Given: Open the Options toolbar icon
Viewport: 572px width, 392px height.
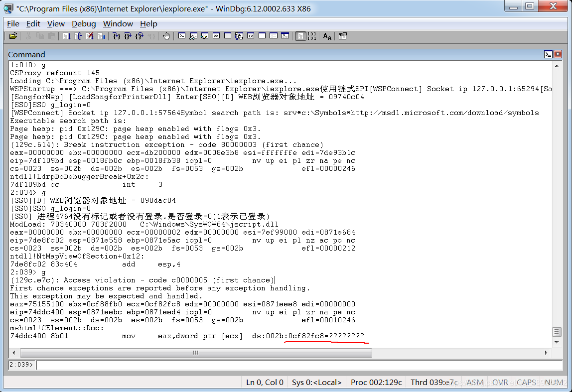Looking at the screenshot, I should point(342,36).
